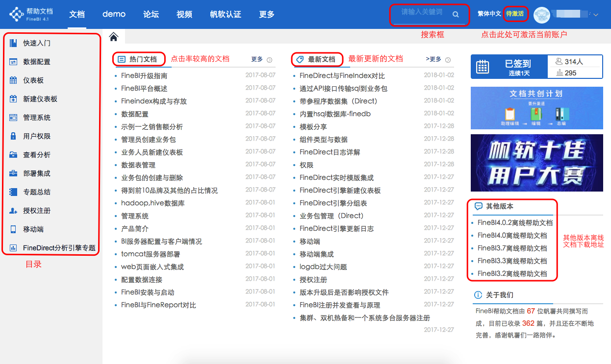The width and height of the screenshot is (611, 364).
Task: Open the FineDirect日志详解 document
Action: click(330, 152)
